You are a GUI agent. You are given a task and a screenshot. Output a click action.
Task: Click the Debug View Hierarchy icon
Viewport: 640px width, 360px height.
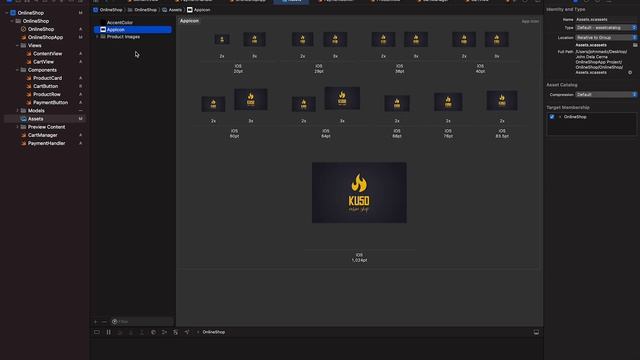153,332
